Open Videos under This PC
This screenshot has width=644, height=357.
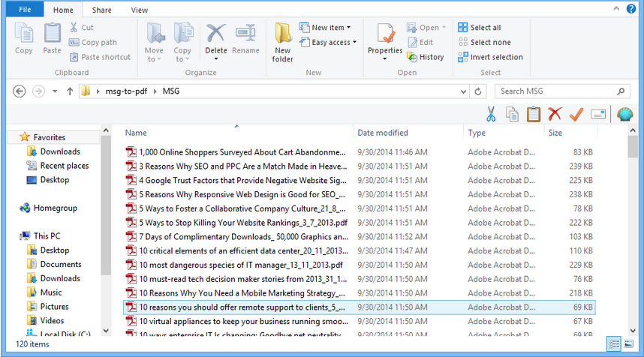pyautogui.click(x=52, y=320)
